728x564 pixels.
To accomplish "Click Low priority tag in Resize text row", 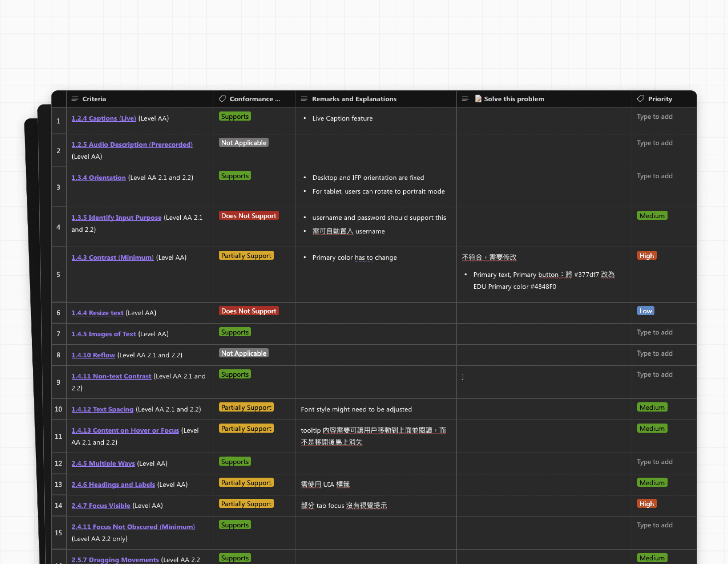I will pyautogui.click(x=646, y=311).
